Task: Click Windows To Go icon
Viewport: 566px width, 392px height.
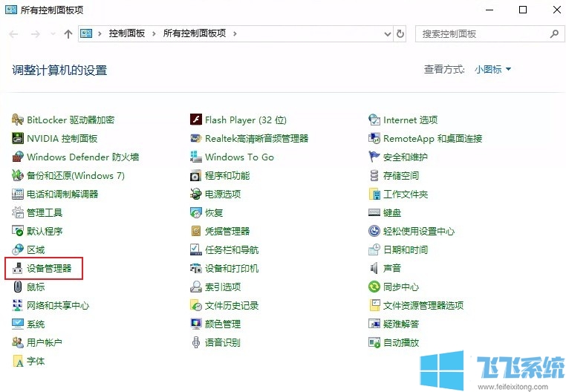Action: [196, 157]
